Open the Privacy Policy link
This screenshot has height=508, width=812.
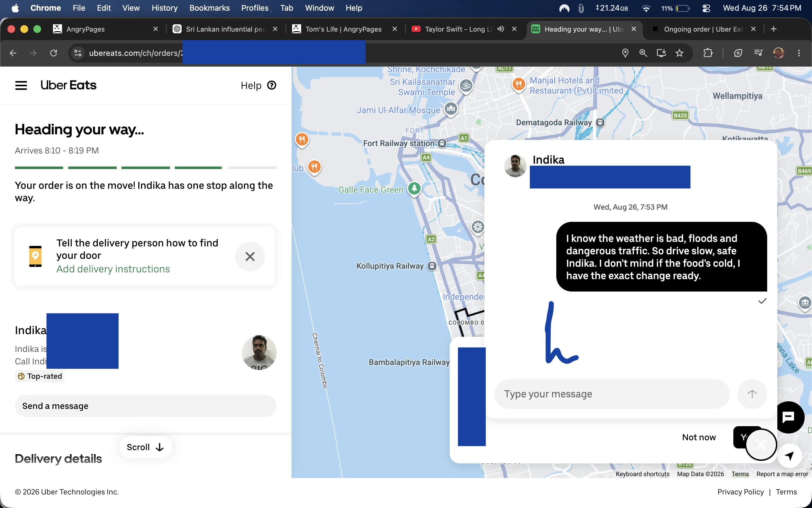[741, 492]
